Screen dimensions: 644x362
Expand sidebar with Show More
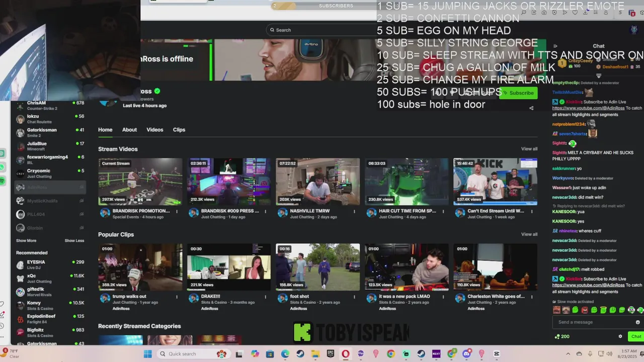tap(26, 241)
